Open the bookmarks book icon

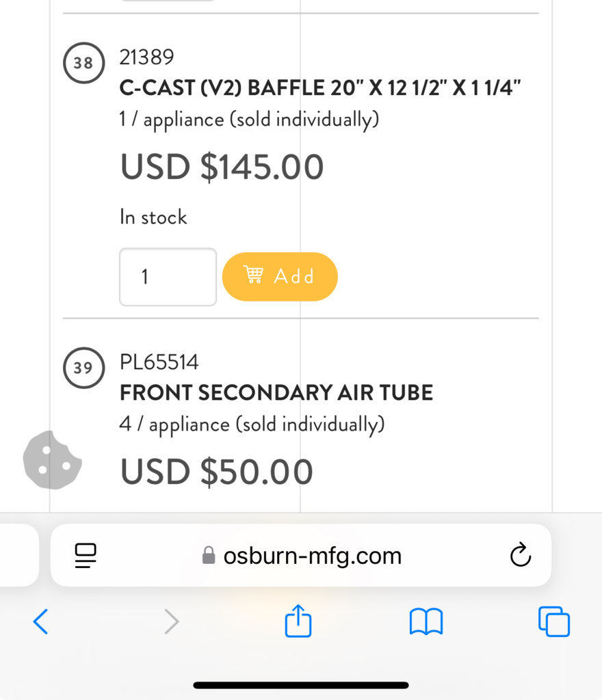426,621
